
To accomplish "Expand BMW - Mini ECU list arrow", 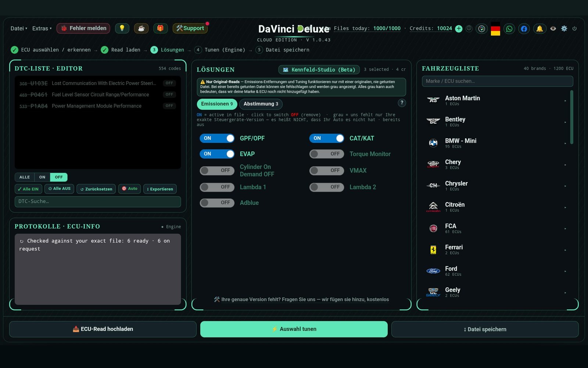I will pos(565,143).
